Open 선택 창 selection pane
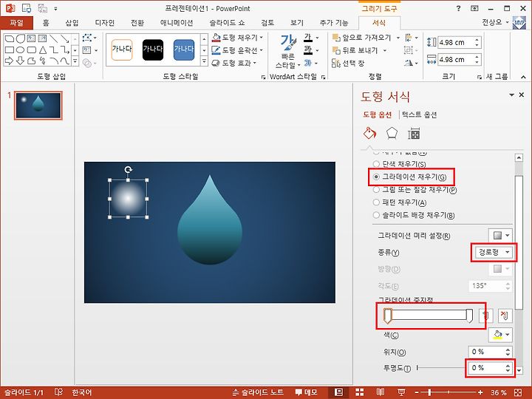This screenshot has width=532, height=399. [x=348, y=63]
